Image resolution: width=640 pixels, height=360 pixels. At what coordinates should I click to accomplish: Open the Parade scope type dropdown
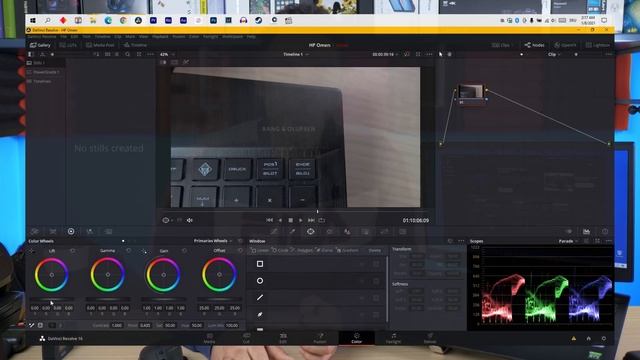568,241
